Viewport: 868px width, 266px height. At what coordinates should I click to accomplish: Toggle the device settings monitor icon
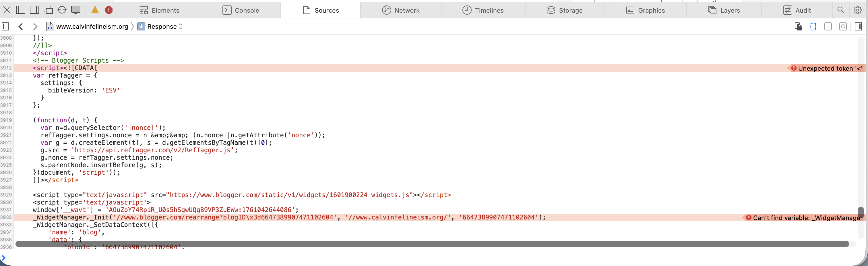point(76,10)
